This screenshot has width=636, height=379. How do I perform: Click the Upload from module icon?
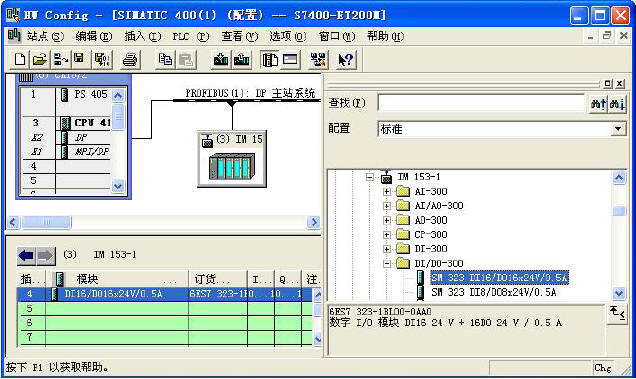[x=241, y=60]
